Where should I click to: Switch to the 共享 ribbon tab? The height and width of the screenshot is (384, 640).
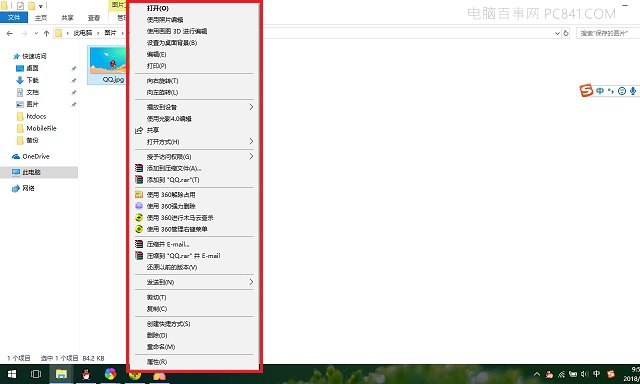tap(67, 18)
